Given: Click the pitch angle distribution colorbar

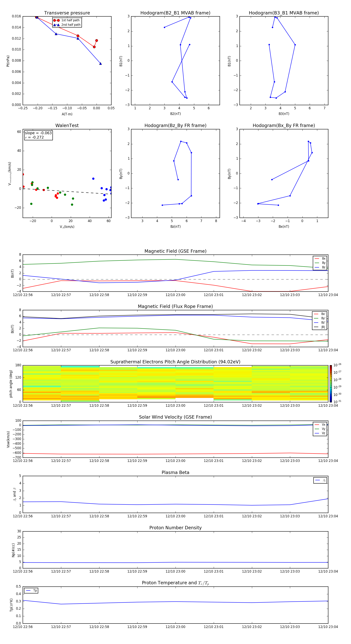Looking at the screenshot, I should pyautogui.click(x=331, y=383).
